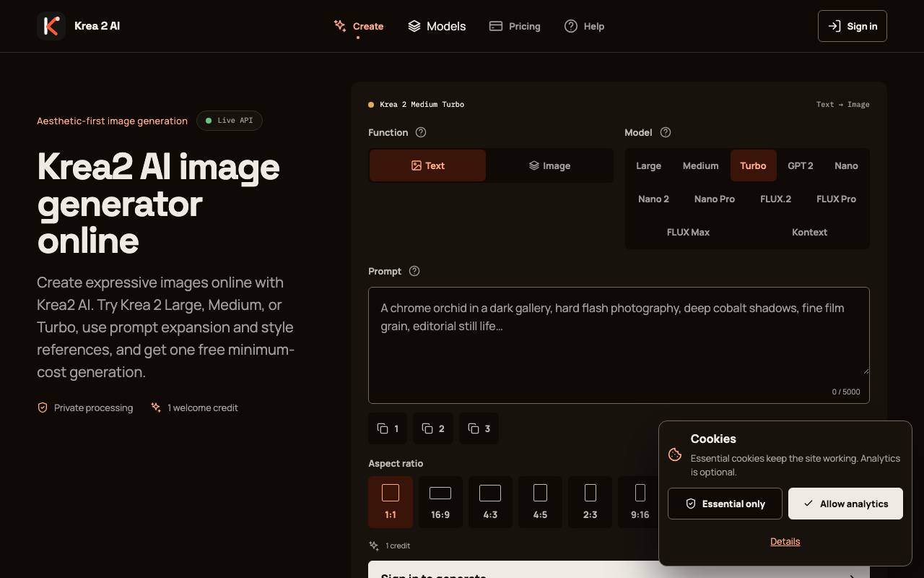Select 2:3 aspect ratio
This screenshot has height=578, width=924.
[x=590, y=502]
